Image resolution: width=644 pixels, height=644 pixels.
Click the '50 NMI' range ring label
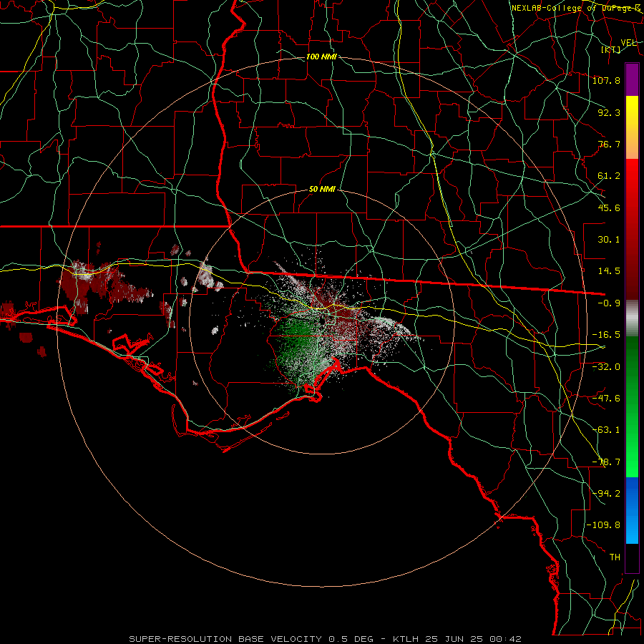click(x=322, y=190)
